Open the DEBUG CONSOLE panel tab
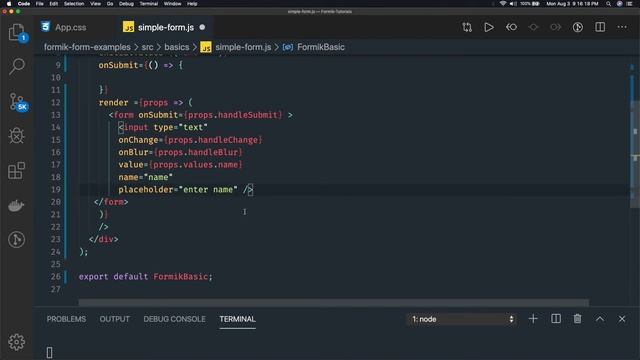The width and height of the screenshot is (640, 360). [x=174, y=319]
